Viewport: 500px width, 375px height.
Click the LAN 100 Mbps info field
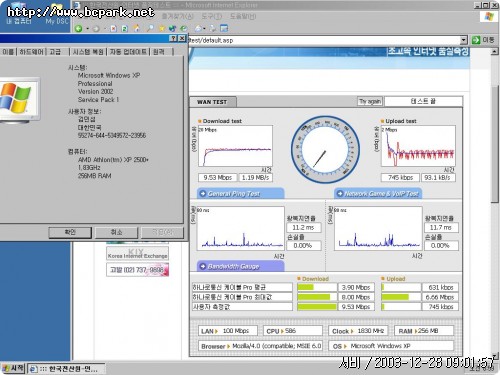click(x=228, y=331)
